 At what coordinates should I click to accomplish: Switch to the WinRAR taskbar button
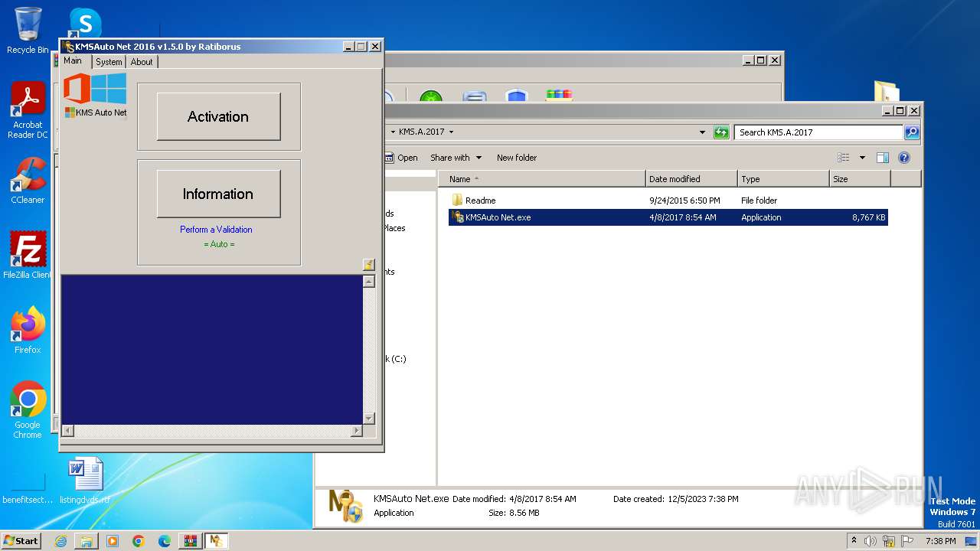(191, 541)
